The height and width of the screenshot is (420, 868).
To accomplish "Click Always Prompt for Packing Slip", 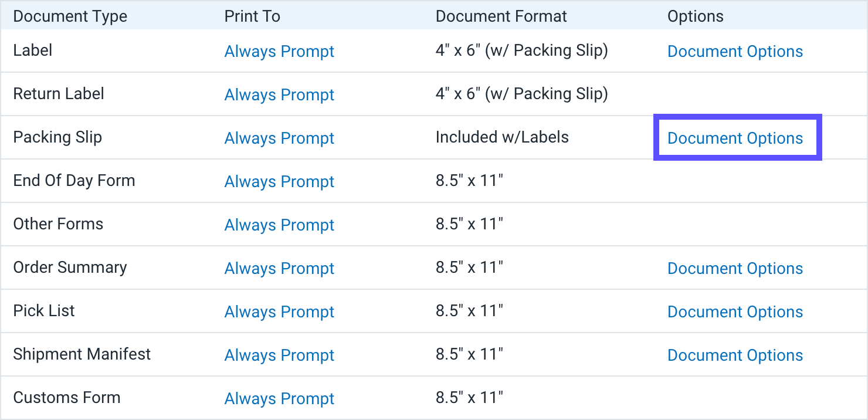I will (x=279, y=138).
